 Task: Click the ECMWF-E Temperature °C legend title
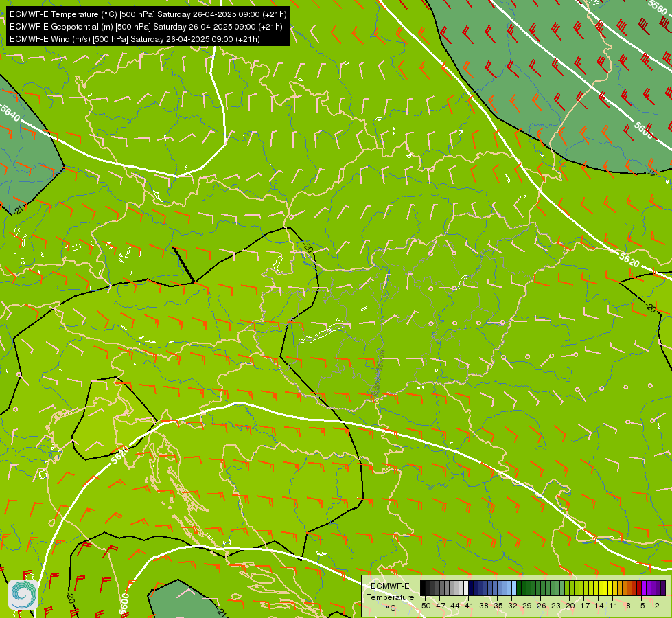(390, 597)
